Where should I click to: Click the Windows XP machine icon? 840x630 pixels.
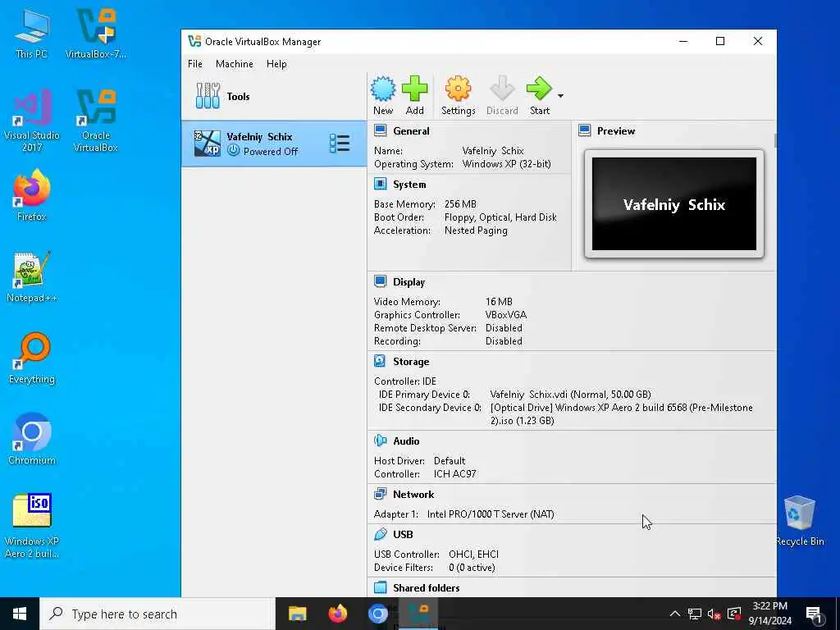click(x=207, y=144)
